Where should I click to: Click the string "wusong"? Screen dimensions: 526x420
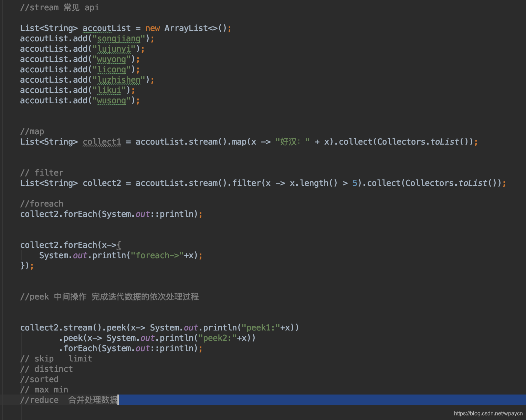pos(112,101)
